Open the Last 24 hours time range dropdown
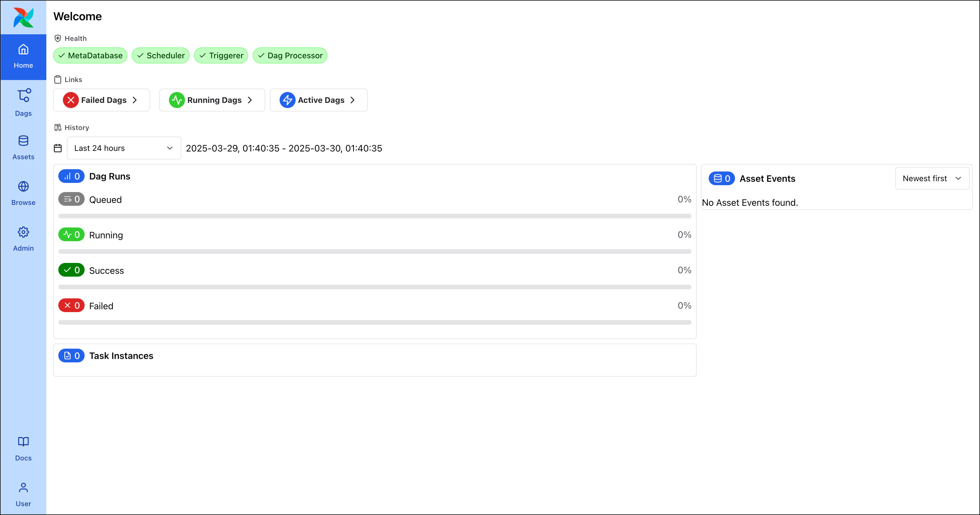Screen dimensions: 980x515 coord(124,148)
